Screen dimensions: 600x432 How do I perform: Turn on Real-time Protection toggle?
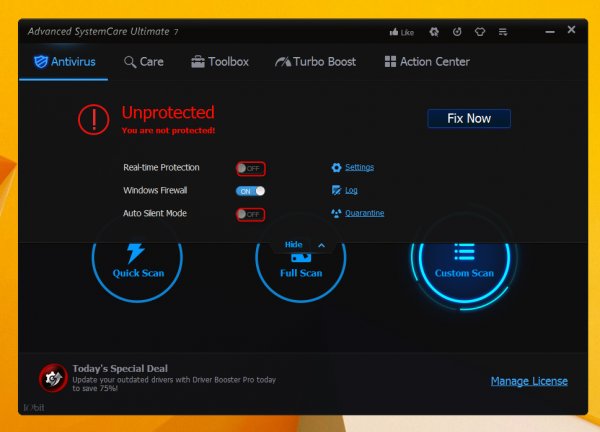[x=251, y=168]
